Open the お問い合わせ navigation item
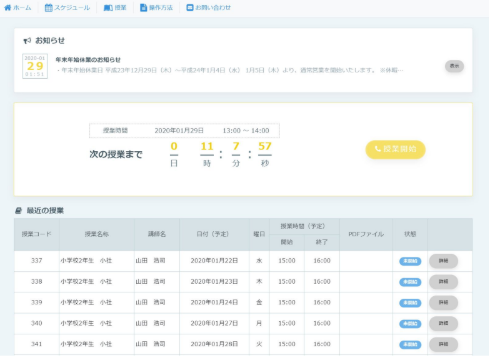Viewport: 489px width, 360px height. click(208, 8)
